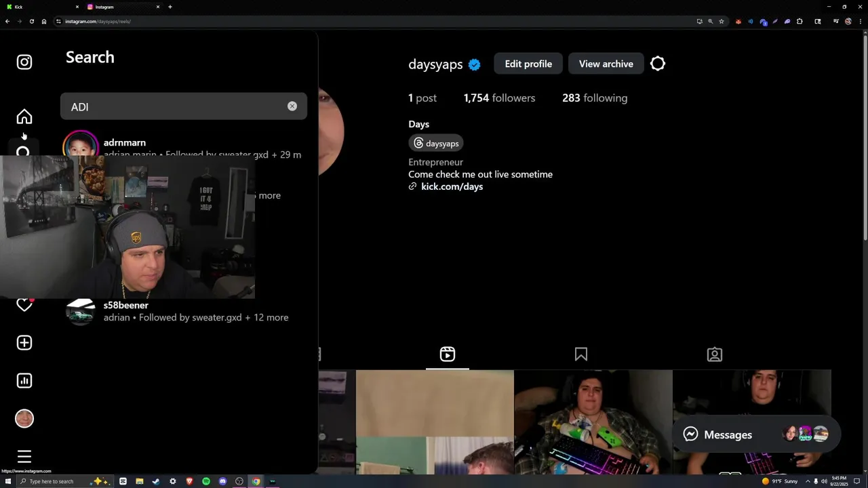This screenshot has height=488, width=868.
Task: Open the daysyaps Threads badge
Action: pos(436,144)
